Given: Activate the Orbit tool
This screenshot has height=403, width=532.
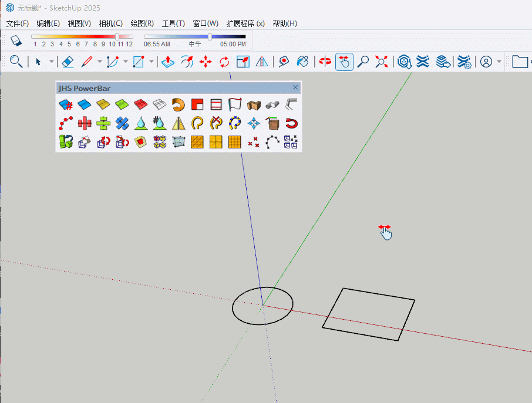Looking at the screenshot, I should click(325, 62).
